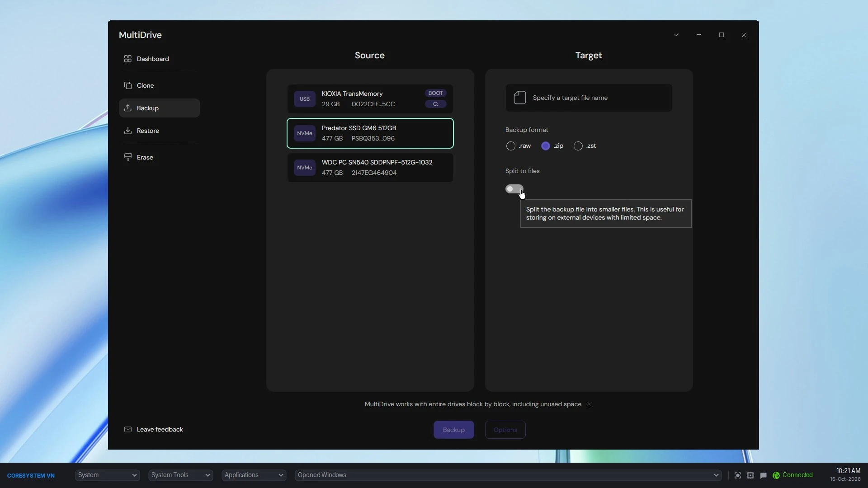Image resolution: width=868 pixels, height=488 pixels.
Task: Click the file icon in target field
Action: pos(519,98)
